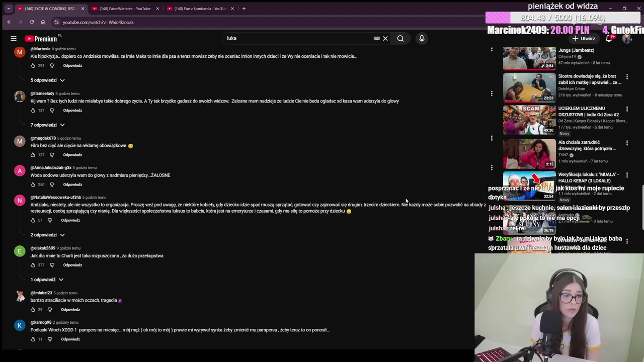644x362 pixels.
Task: Like the comment by @NataliaWesowska-uf3hb
Action: click(x=33, y=220)
